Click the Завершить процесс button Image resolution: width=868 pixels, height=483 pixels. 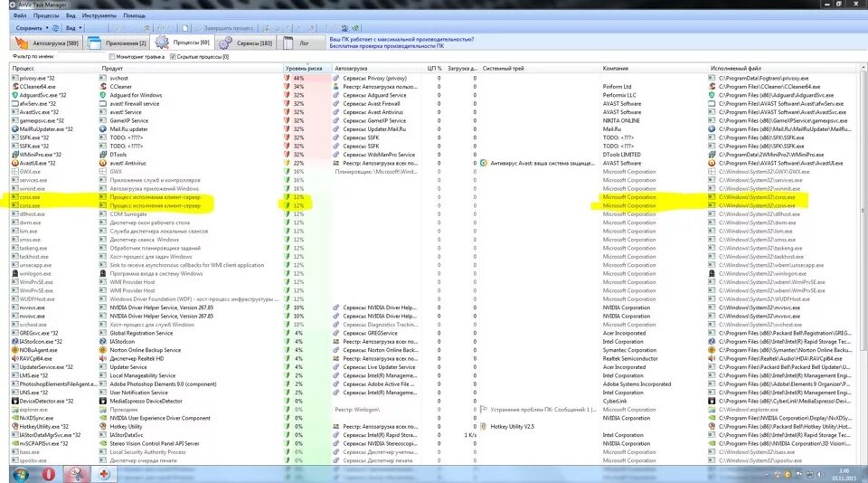click(224, 28)
